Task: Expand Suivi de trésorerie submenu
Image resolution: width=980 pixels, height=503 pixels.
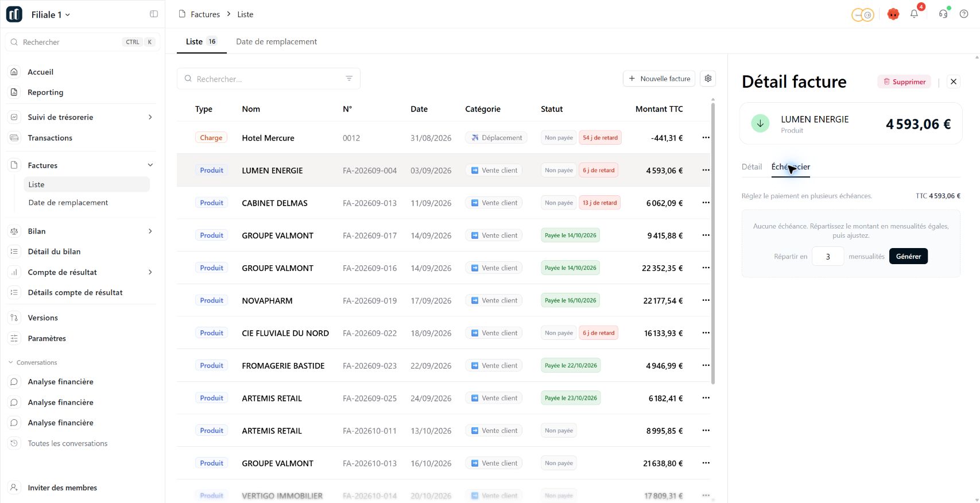Action: [x=150, y=117]
